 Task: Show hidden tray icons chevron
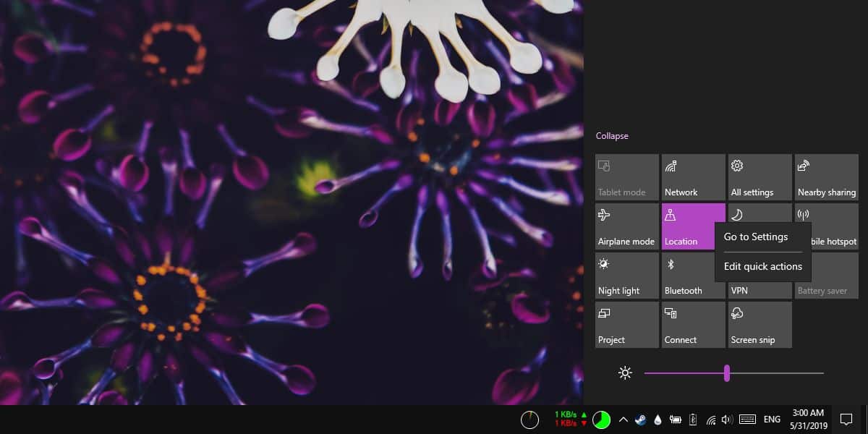tap(624, 420)
